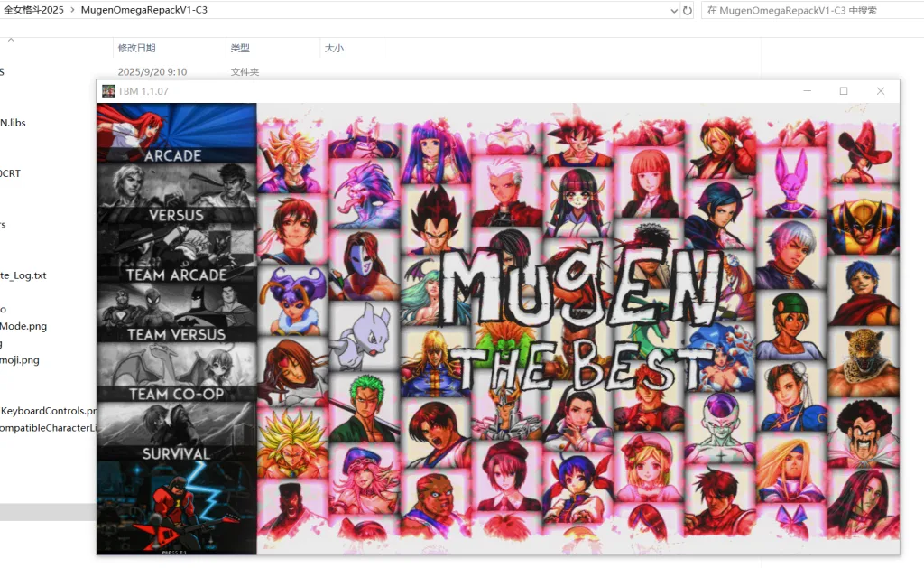Click the Frieza character portrait
Image resolution: width=924 pixels, height=568 pixels.
(x=719, y=426)
